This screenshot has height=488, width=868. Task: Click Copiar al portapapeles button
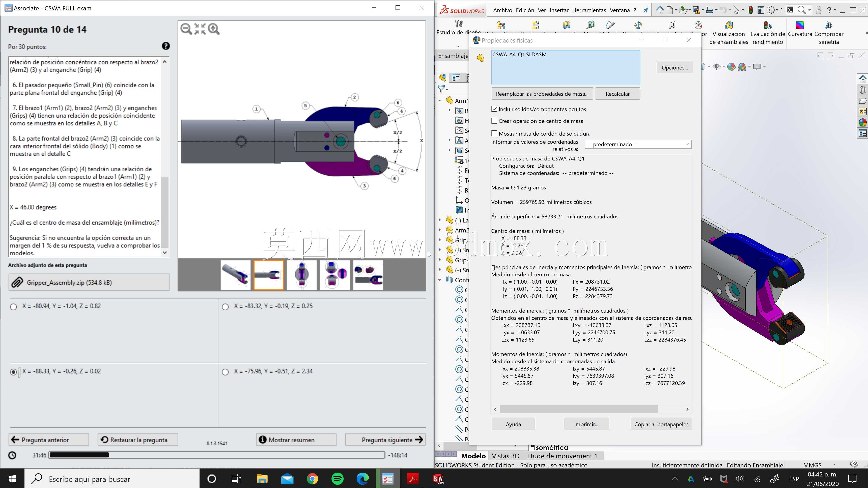[x=661, y=424]
